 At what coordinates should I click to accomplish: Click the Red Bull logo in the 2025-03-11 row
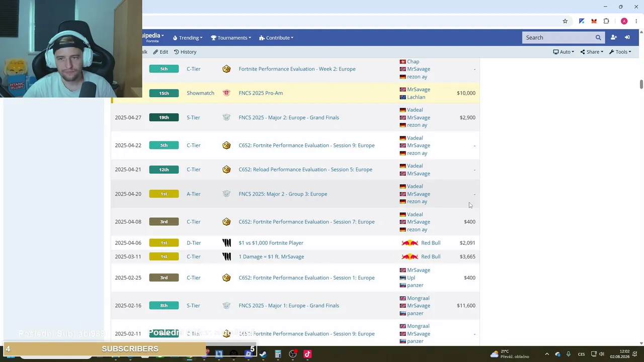point(410,256)
